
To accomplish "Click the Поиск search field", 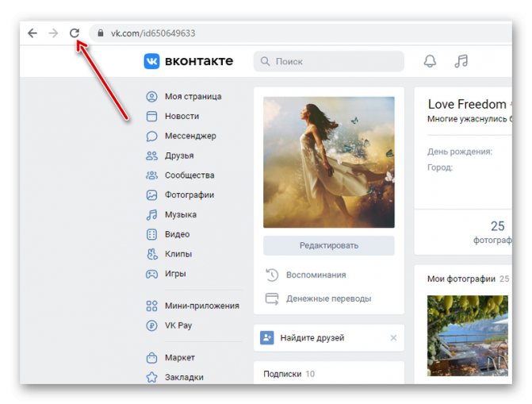I will click(x=328, y=61).
